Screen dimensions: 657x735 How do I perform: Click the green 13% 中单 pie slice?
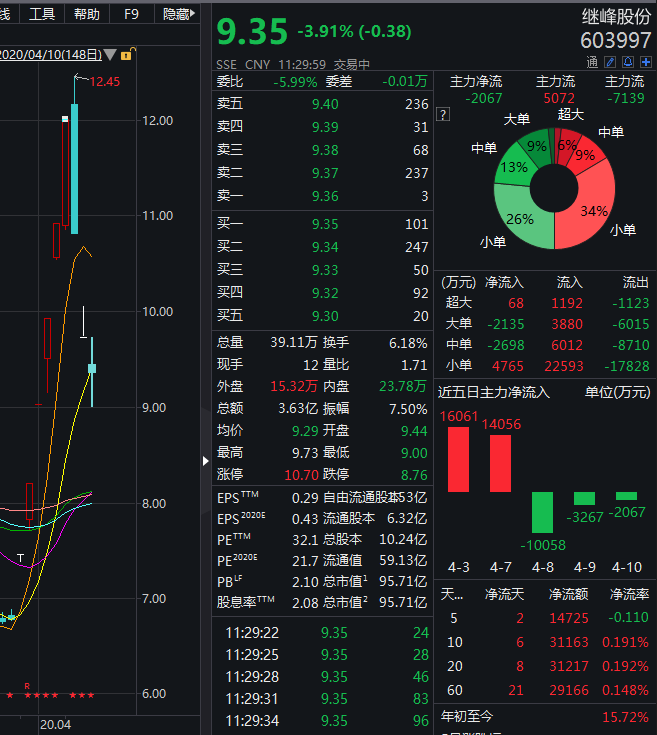coord(514,166)
